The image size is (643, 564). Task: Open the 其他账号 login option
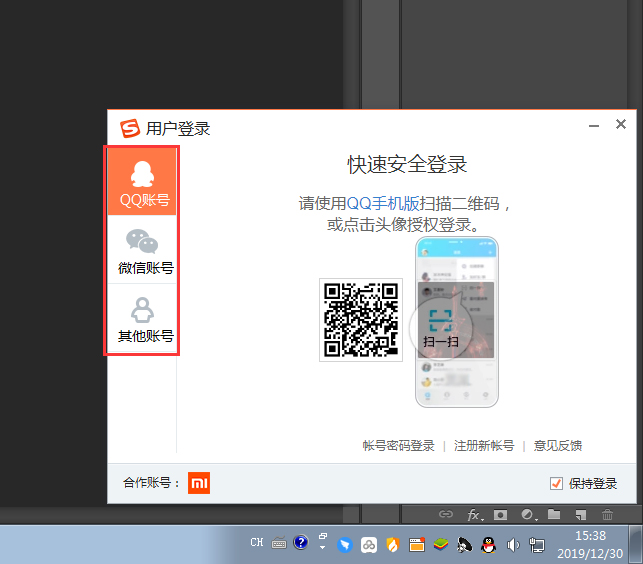pyautogui.click(x=142, y=320)
